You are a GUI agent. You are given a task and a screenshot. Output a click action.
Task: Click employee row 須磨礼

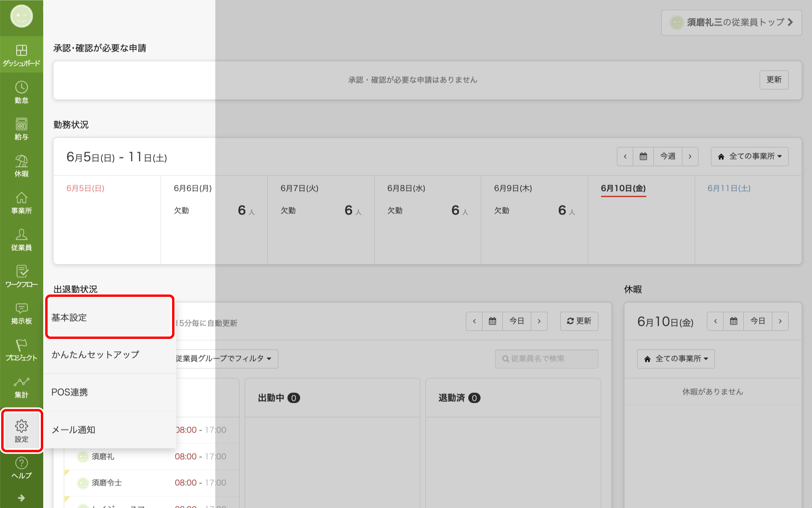point(151,456)
